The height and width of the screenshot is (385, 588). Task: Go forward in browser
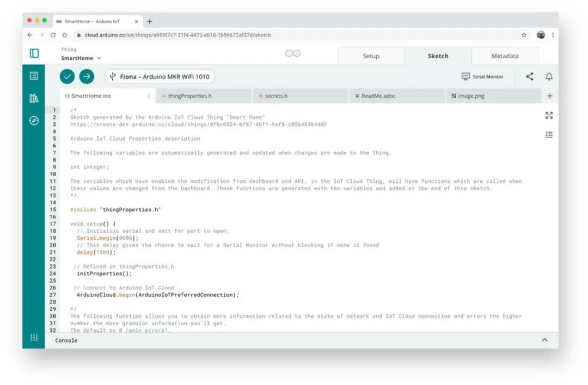coord(41,35)
